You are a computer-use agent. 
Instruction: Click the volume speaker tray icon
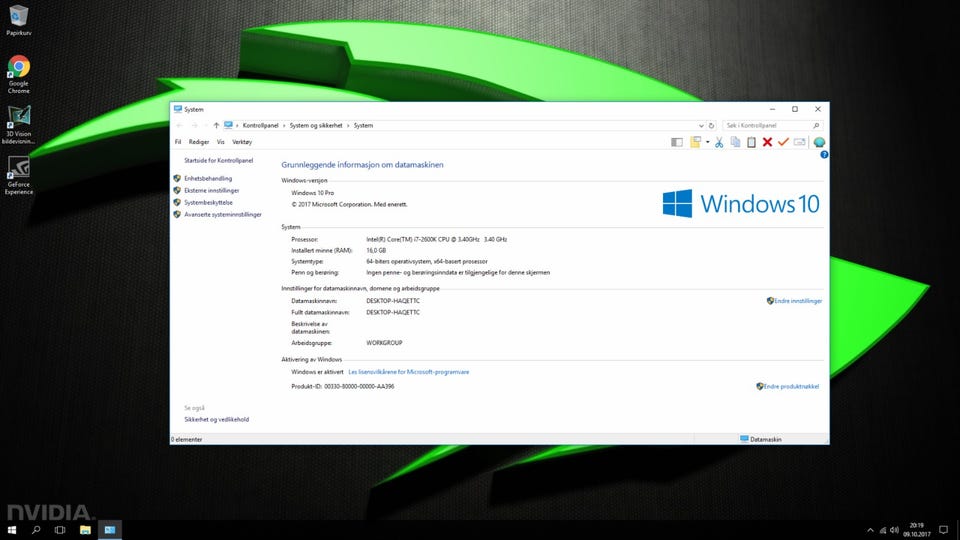coord(894,530)
